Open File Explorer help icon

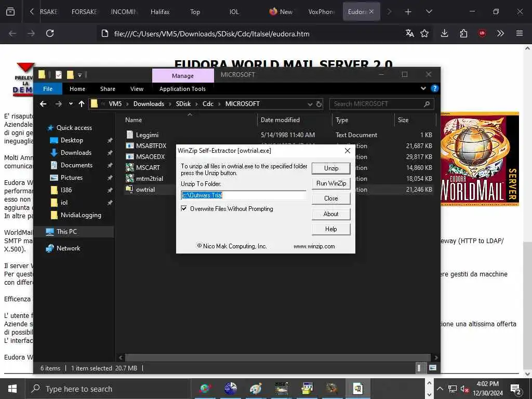click(x=434, y=88)
